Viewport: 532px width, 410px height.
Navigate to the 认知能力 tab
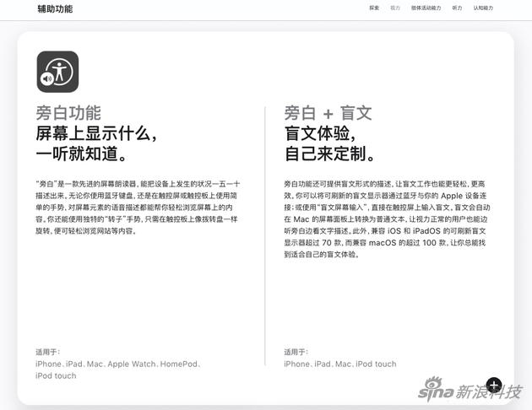click(483, 8)
